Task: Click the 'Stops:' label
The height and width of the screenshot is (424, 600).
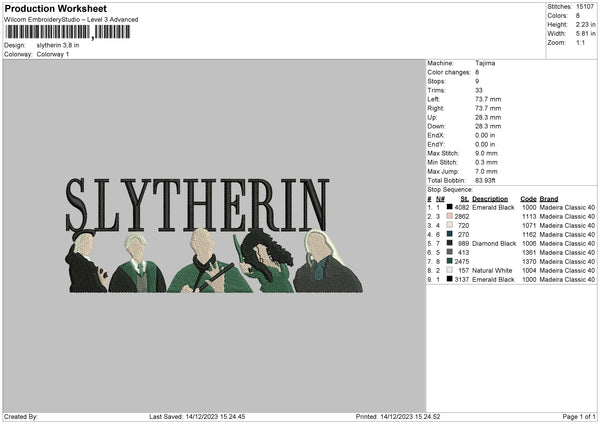Action: point(437,81)
